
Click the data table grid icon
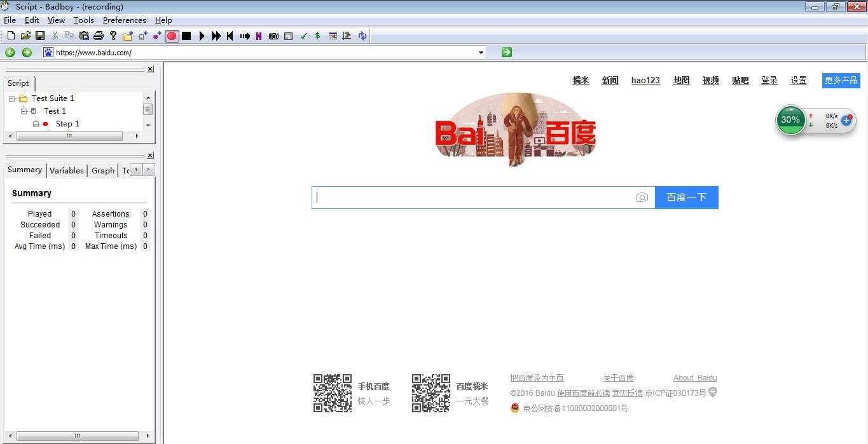coord(333,36)
